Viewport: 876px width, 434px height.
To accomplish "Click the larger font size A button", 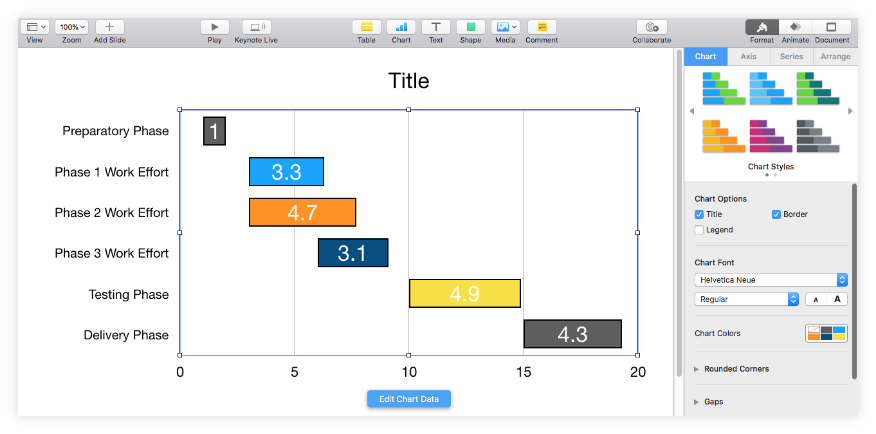I will coord(837,299).
